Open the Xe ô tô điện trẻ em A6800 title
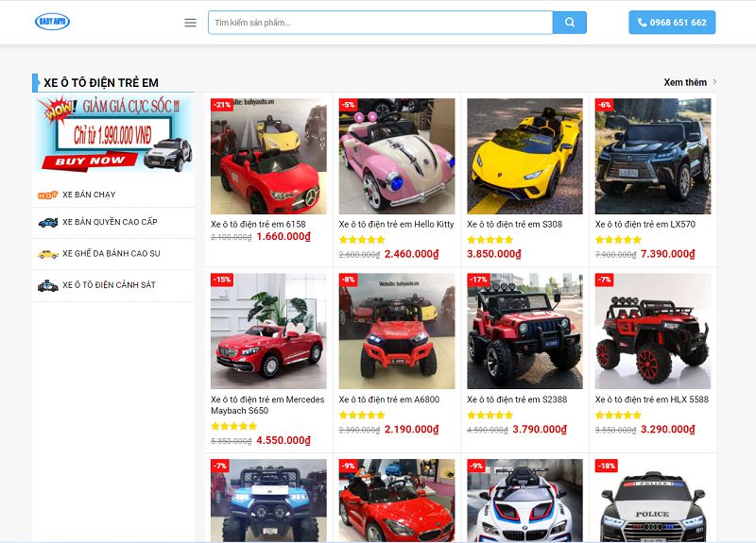 tap(389, 399)
